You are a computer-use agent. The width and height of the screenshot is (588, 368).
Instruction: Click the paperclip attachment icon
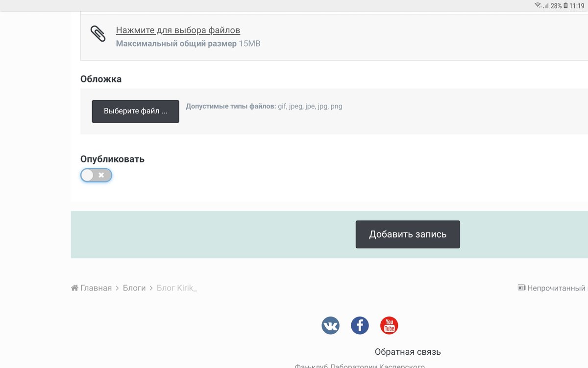[98, 34]
